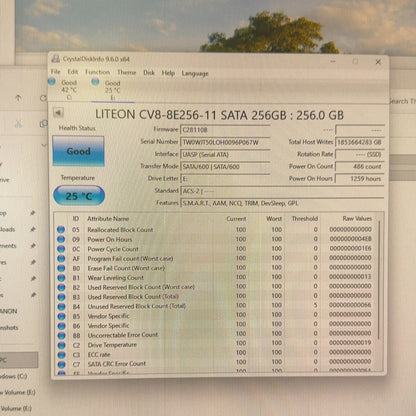Click the previous disk arrow icon
This screenshot has height=416, width=416.
click(58, 113)
